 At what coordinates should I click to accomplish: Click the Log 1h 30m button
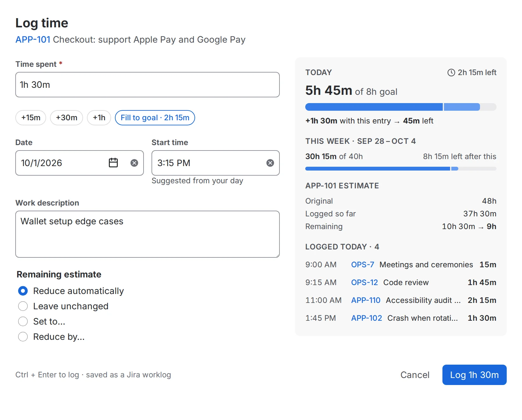tap(474, 375)
